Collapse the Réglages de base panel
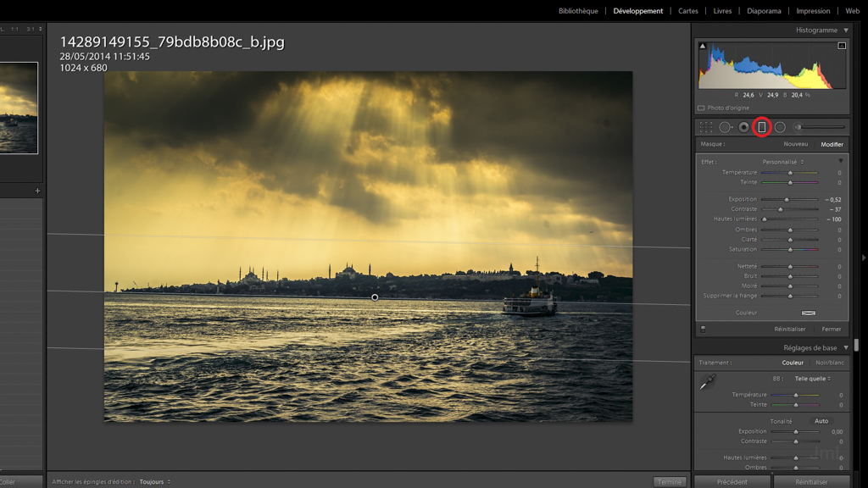The width and height of the screenshot is (868, 488). click(845, 348)
